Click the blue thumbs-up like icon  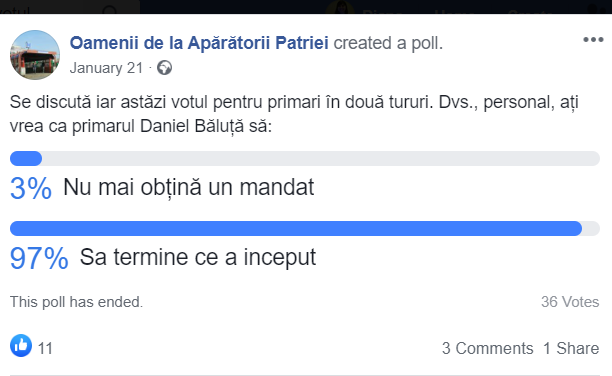(x=21, y=346)
